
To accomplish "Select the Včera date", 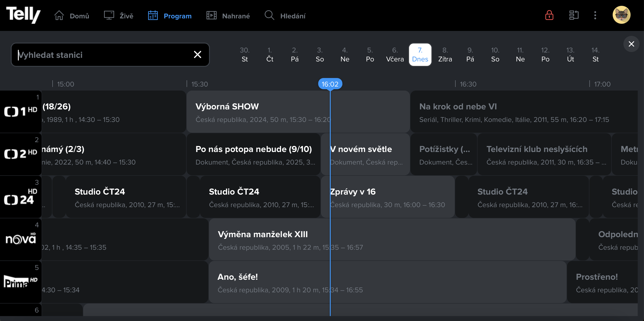I will pos(395,55).
